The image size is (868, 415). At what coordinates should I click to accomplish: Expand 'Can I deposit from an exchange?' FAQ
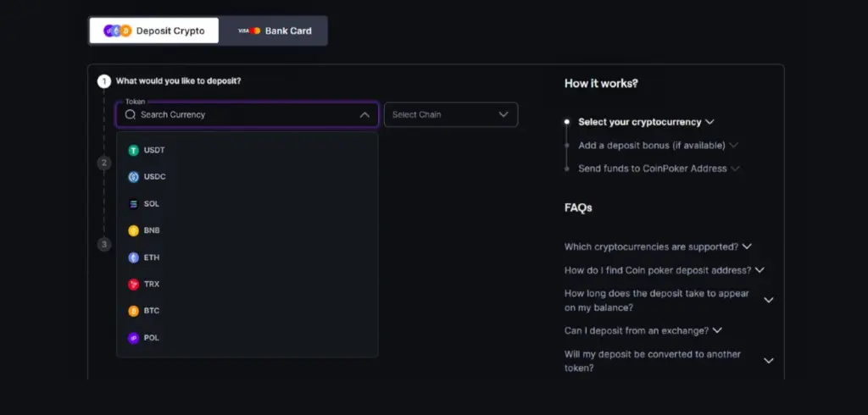(643, 330)
